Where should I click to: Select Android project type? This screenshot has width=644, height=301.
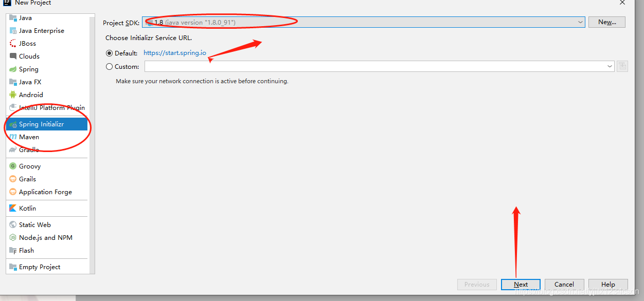(47, 95)
